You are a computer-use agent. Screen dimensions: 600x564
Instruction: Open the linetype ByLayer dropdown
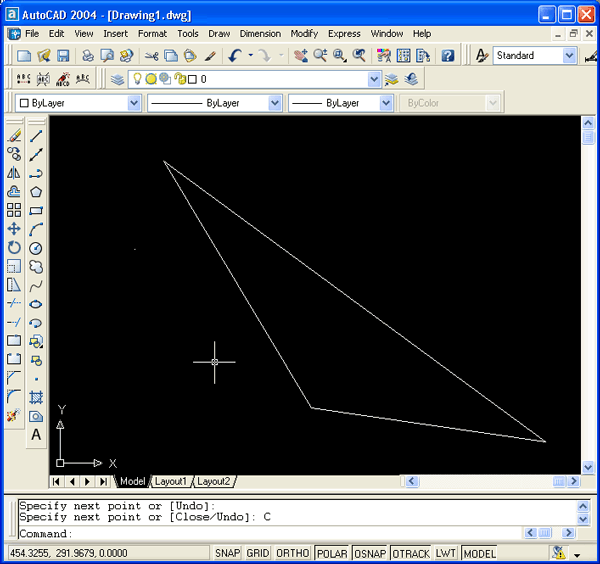(275, 103)
